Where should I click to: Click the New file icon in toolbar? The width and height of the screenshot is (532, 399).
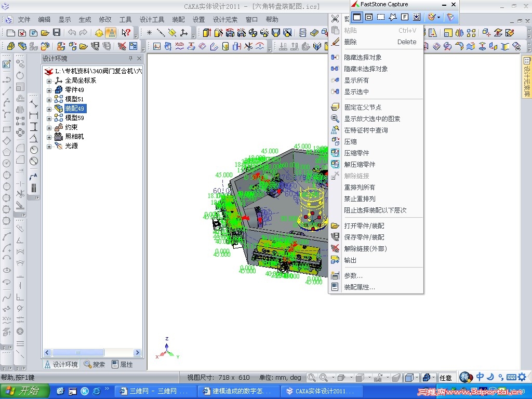point(11,33)
